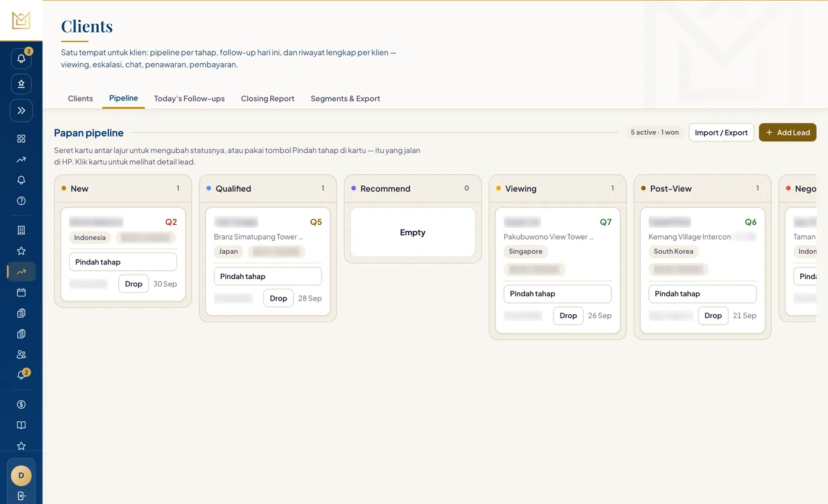Screen dimensions: 828x504
Task: Open the book icon in sidebar
Action: [x=21, y=425]
